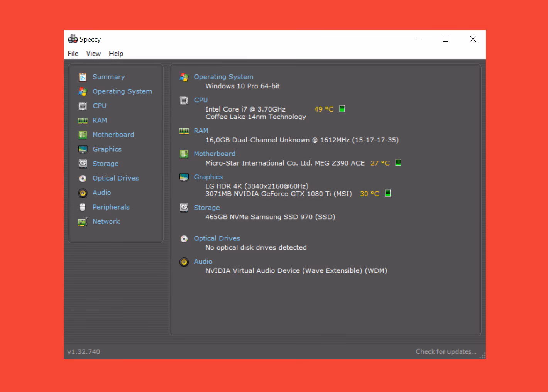The width and height of the screenshot is (548, 392).
Task: Open the Help menu
Action: click(116, 54)
